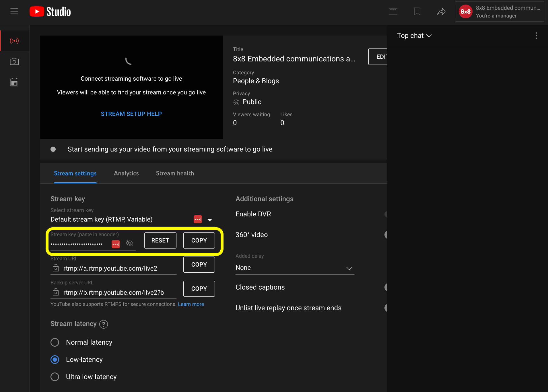Open the Webcam camera icon in sidebar

14,62
